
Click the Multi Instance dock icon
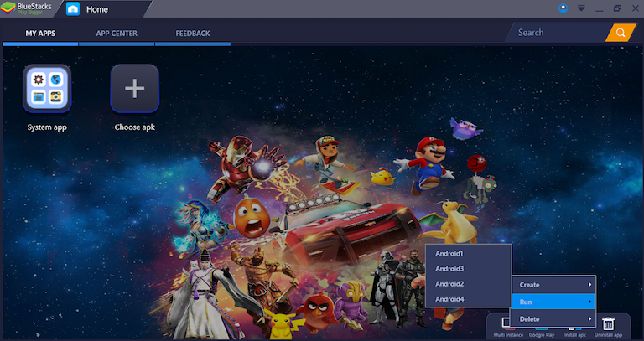pyautogui.click(x=506, y=323)
